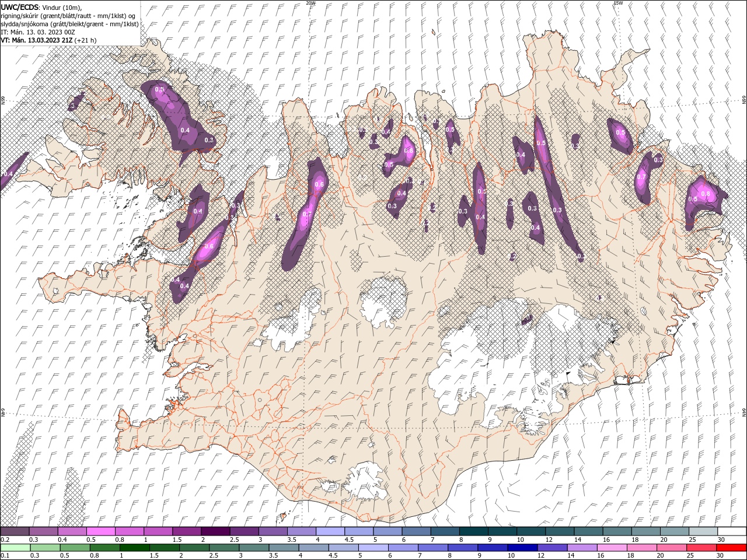Viewport: 747px width, 560px height.
Task: Pick the deep purple 2–2.5 swatch in purple scale
Action: click(x=215, y=531)
